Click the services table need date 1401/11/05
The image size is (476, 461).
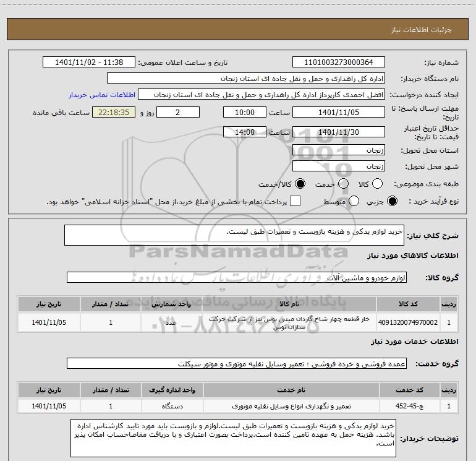click(x=49, y=406)
